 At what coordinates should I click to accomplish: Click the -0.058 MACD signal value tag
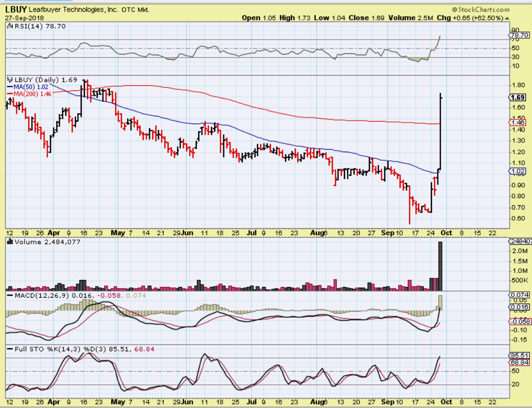(x=519, y=321)
